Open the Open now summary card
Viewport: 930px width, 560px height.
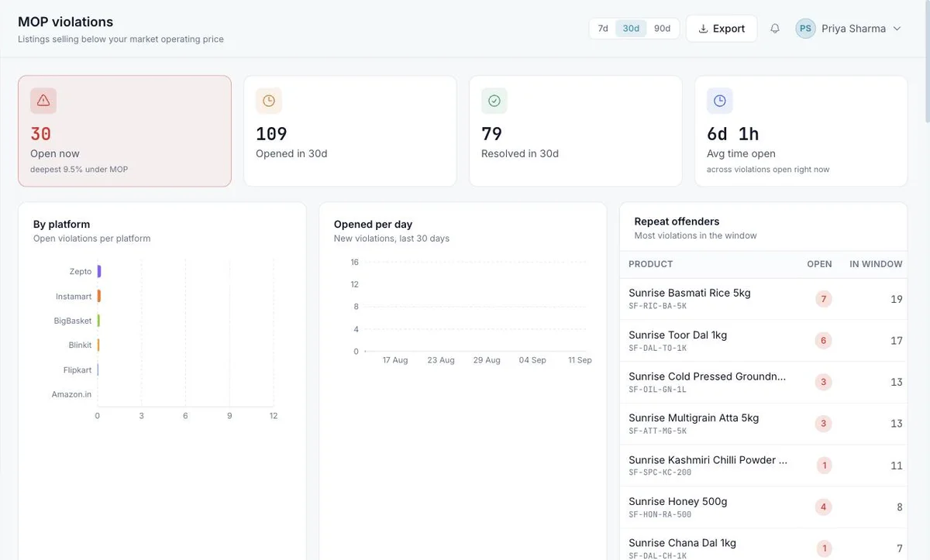[125, 131]
